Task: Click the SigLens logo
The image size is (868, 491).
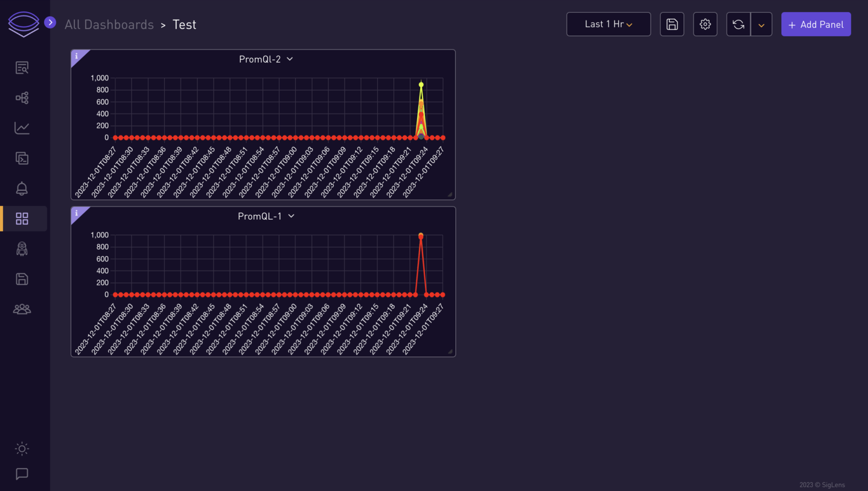Action: 24,24
